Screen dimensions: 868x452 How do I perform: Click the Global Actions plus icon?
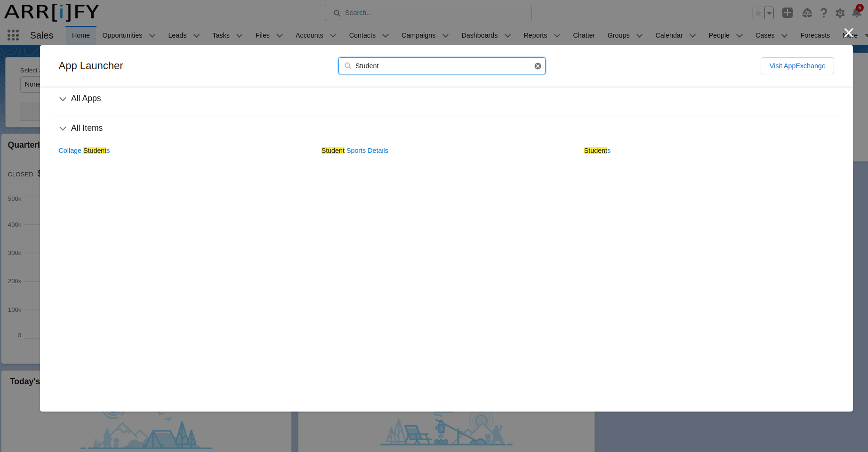[x=788, y=13]
